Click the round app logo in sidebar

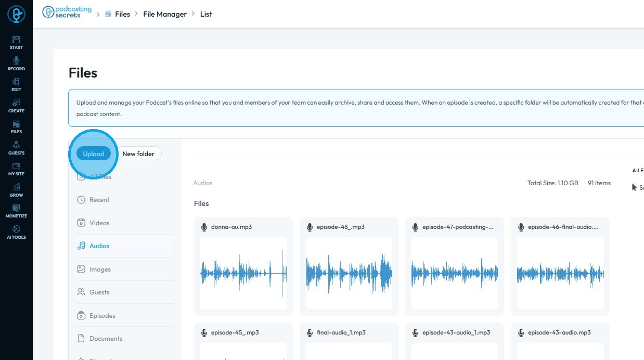coord(16,14)
